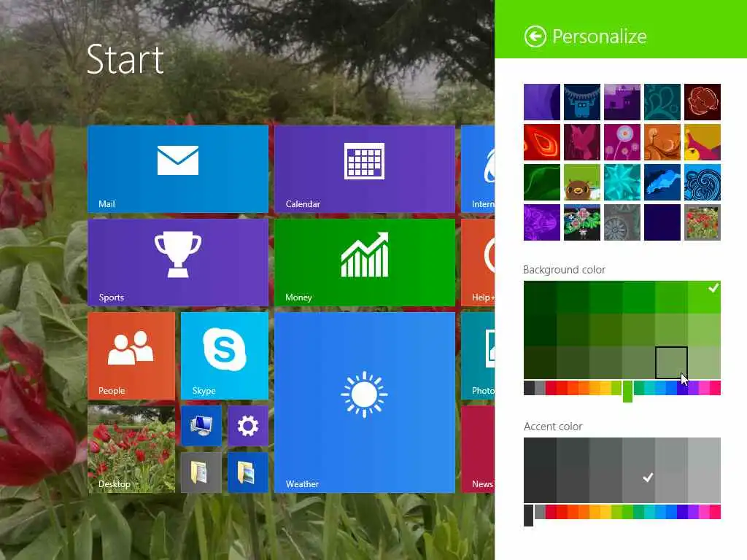Select the desktop wallpaper tulips background
This screenshot has height=560, width=747.
click(703, 222)
